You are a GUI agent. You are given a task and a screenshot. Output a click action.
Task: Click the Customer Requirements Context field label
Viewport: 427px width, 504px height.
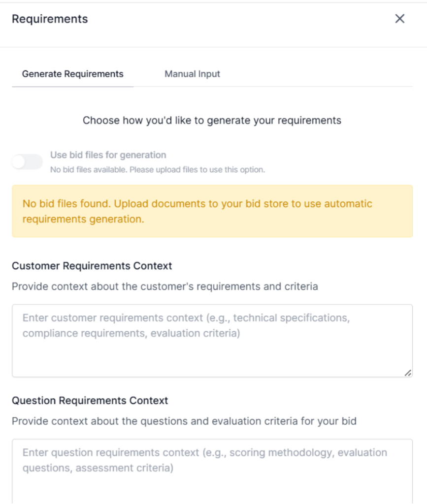click(x=92, y=266)
